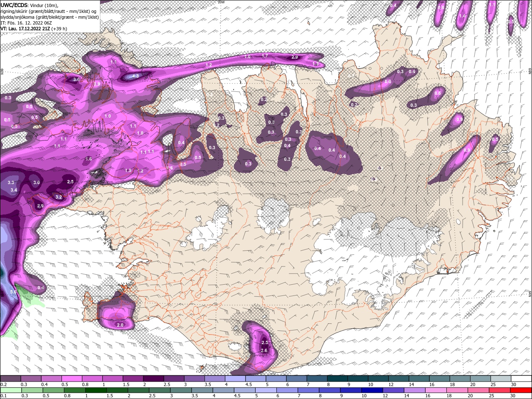Click the '(+39 h)' forecast offset text

[59, 29]
